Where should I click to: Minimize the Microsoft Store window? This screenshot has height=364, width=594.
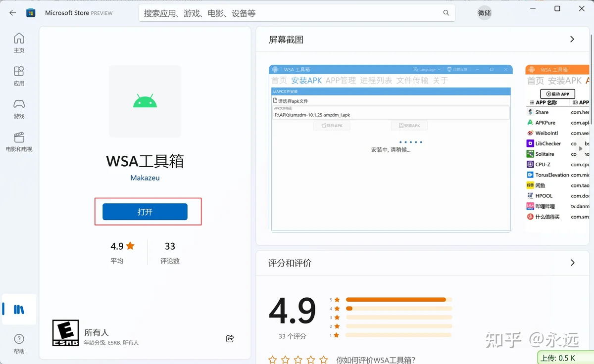click(x=534, y=8)
